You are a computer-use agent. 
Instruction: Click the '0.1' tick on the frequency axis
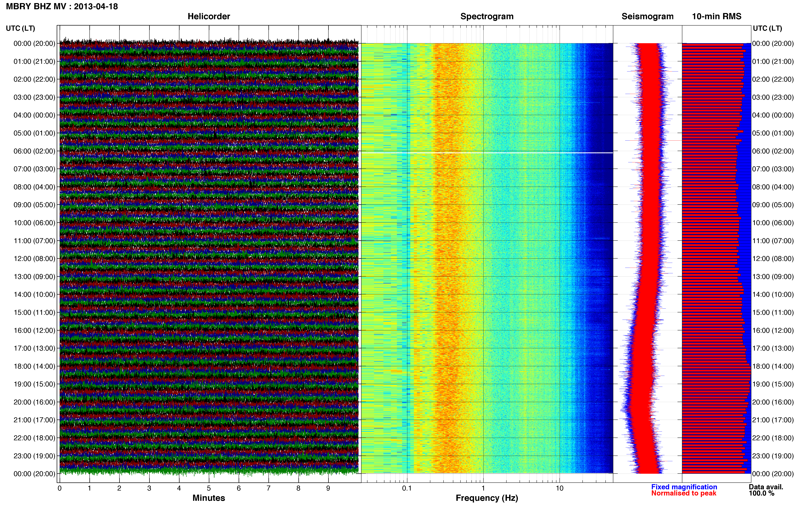(407, 488)
